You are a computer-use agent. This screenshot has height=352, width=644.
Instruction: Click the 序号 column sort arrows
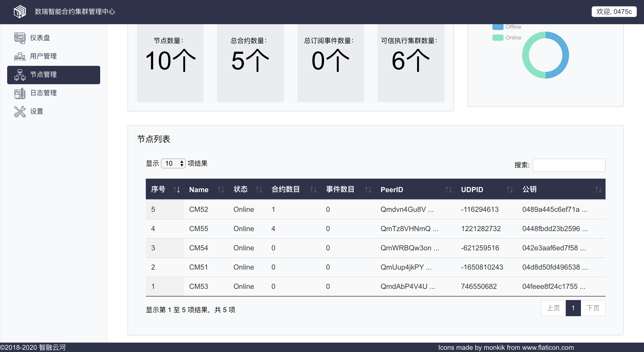tap(177, 189)
